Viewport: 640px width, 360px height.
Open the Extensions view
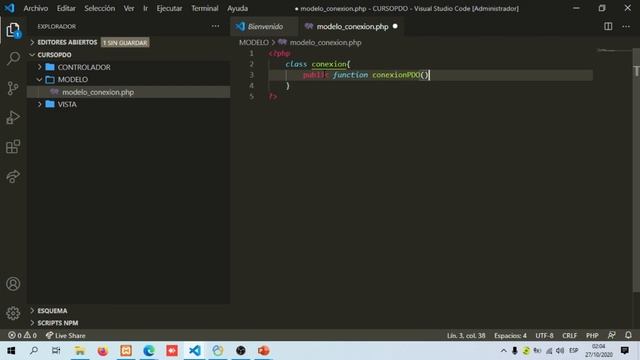(13, 147)
